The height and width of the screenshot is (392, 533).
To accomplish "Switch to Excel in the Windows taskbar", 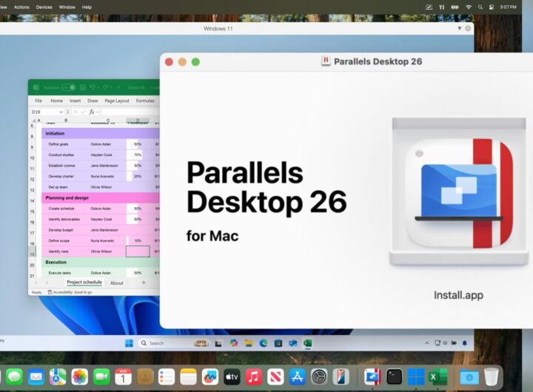I will 308,343.
